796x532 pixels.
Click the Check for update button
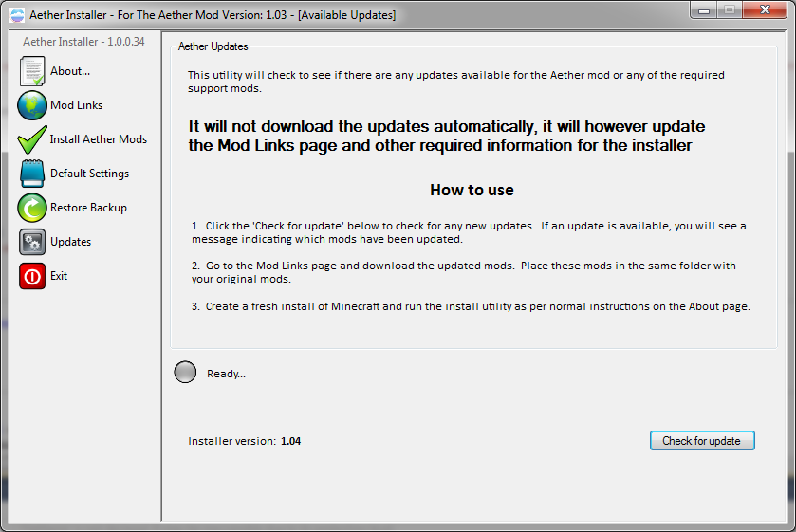[x=702, y=441]
